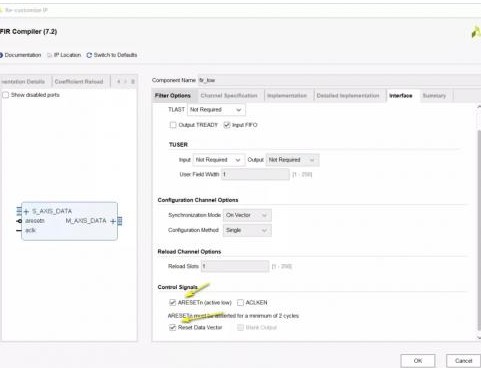Open the Synchronization Mode dropdown

point(247,215)
